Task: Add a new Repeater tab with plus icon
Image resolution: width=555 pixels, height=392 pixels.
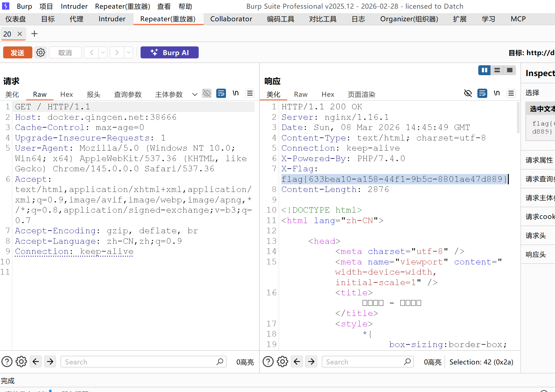Action: point(34,34)
